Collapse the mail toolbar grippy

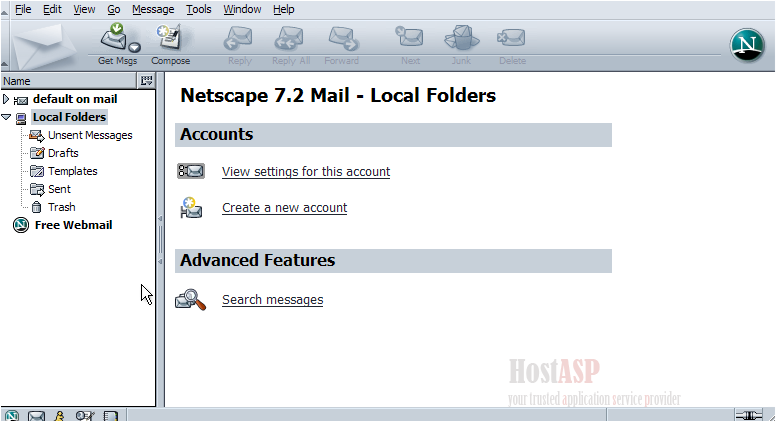4,46
